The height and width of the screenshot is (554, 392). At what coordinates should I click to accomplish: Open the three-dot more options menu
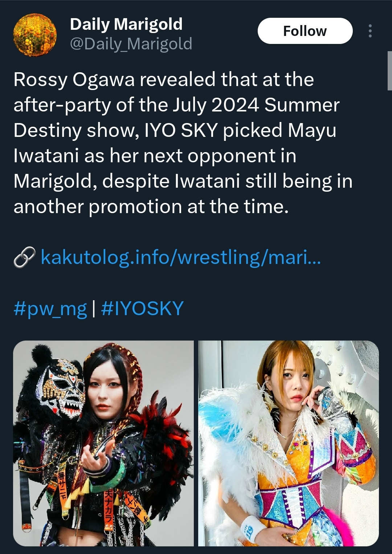click(x=370, y=31)
